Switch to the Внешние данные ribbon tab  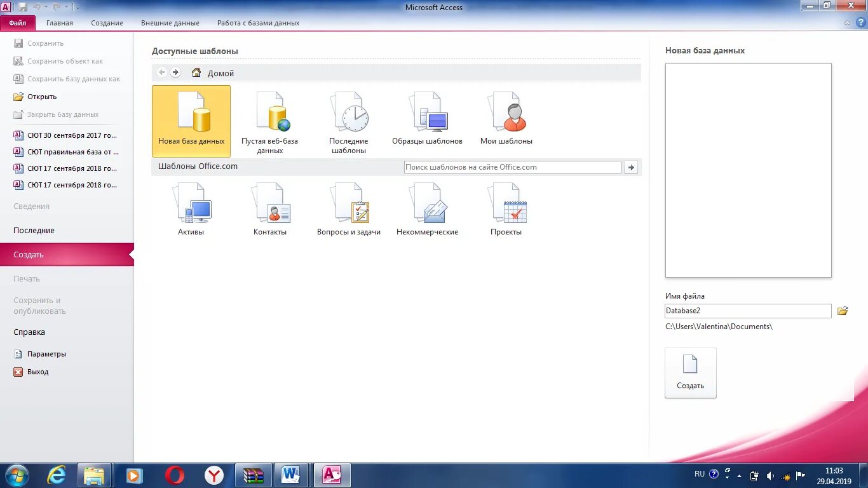170,23
